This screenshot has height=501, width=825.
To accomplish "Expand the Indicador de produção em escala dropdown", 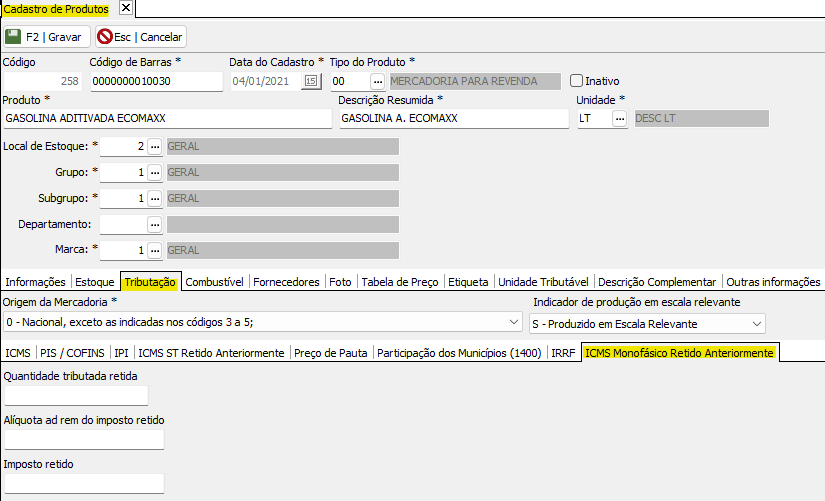I will [755, 323].
